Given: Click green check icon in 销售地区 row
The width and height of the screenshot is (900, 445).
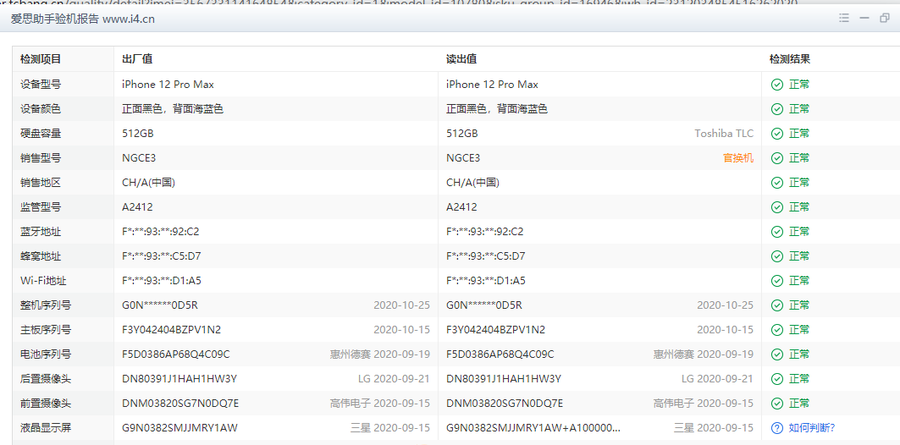Looking at the screenshot, I should pos(777,183).
